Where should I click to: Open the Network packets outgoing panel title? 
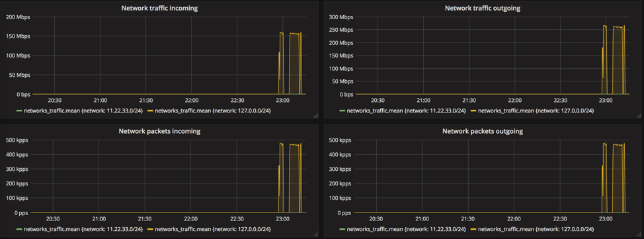coord(483,132)
